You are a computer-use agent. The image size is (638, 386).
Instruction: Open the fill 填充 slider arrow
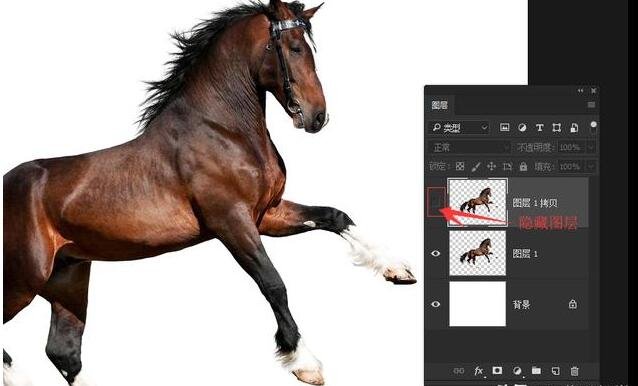coord(591,167)
